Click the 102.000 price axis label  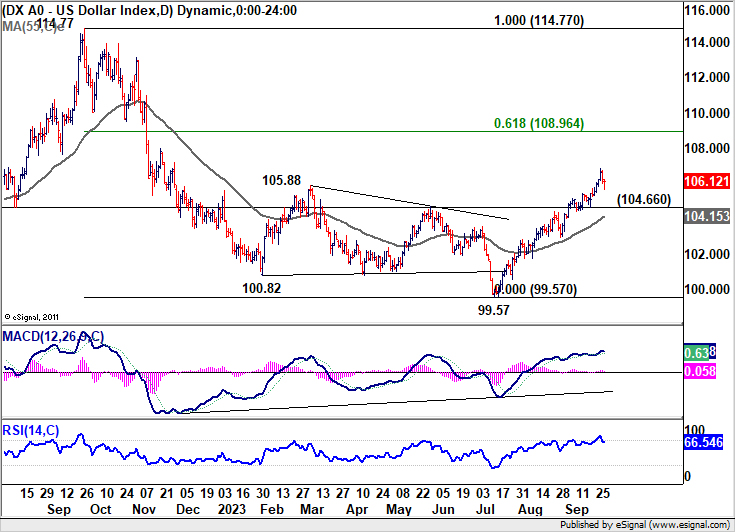click(706, 254)
